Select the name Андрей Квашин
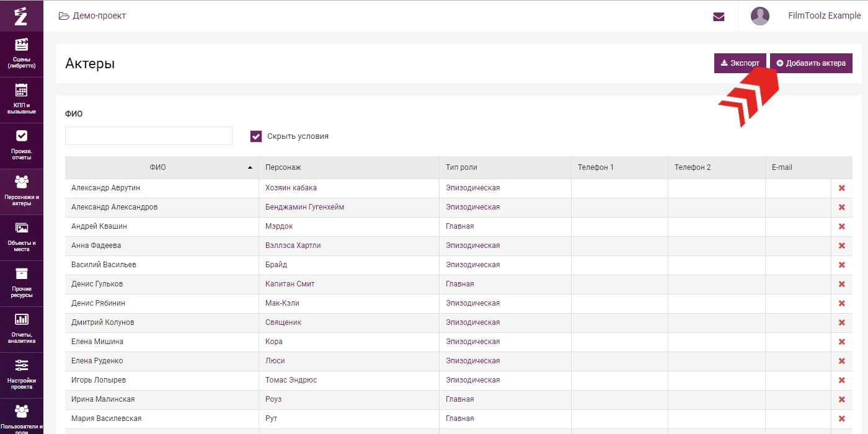The image size is (868, 434). pos(99,226)
